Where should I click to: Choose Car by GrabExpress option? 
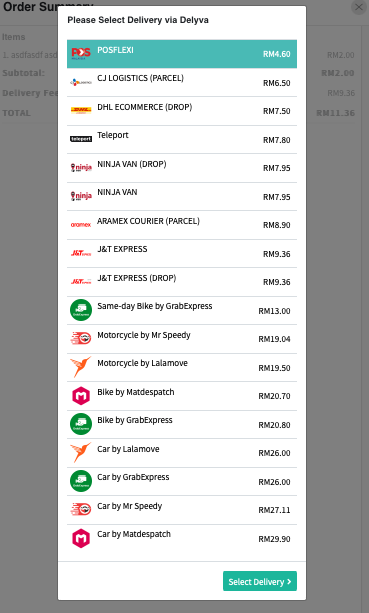pos(182,482)
